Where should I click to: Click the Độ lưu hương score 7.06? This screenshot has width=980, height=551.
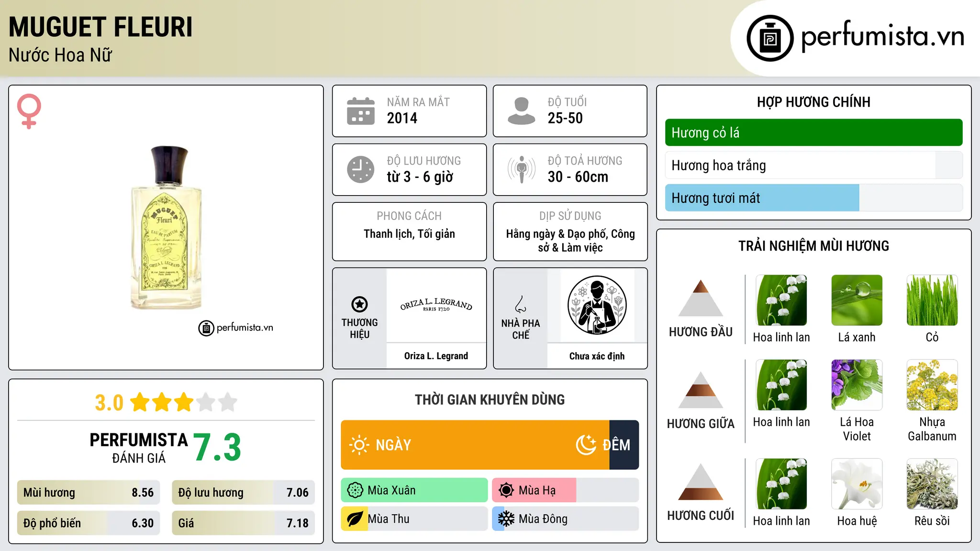pos(297,493)
